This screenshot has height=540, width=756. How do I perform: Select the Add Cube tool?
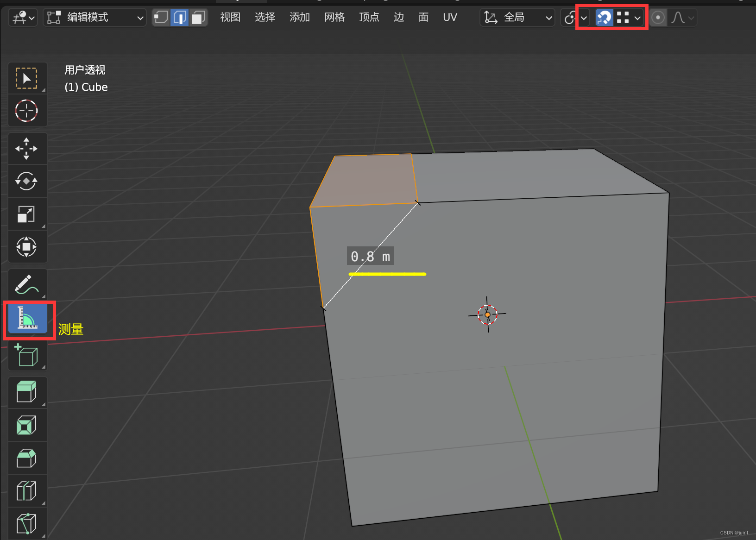27,355
